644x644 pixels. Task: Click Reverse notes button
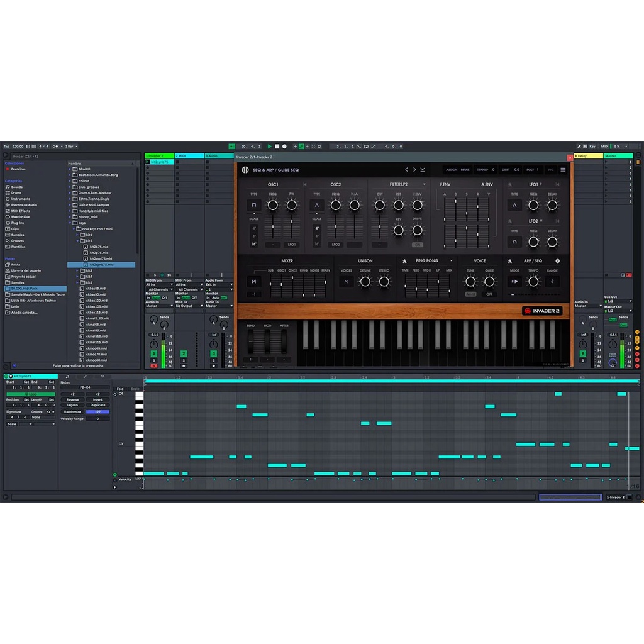[x=73, y=399]
